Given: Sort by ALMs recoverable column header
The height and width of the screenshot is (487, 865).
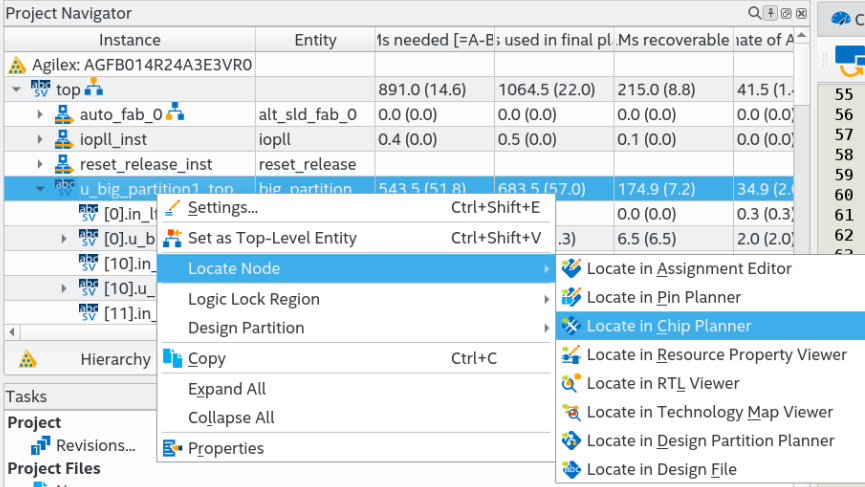Looking at the screenshot, I should (x=674, y=40).
